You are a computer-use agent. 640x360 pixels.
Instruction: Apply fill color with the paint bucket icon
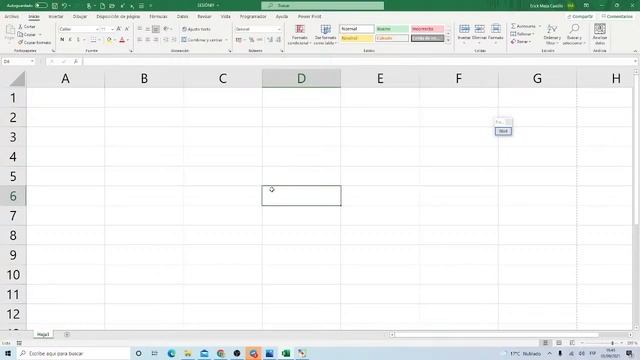[x=109, y=40]
